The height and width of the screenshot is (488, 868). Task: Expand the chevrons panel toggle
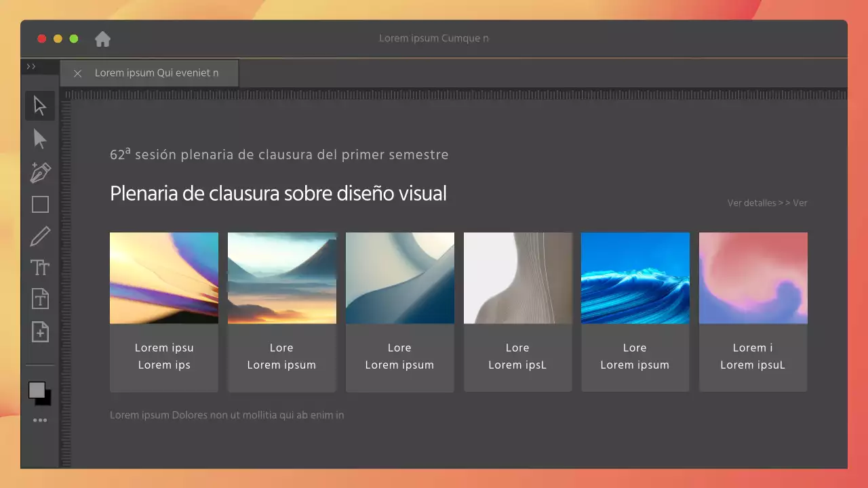tap(31, 66)
